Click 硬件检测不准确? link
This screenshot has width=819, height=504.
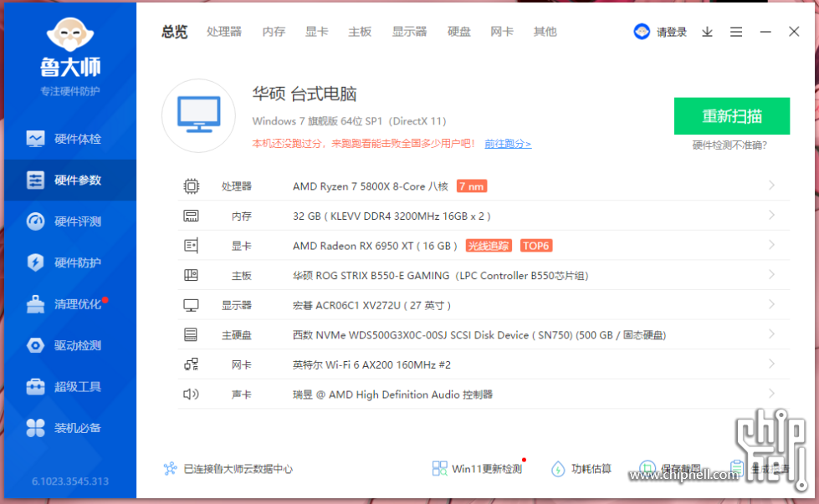click(729, 145)
